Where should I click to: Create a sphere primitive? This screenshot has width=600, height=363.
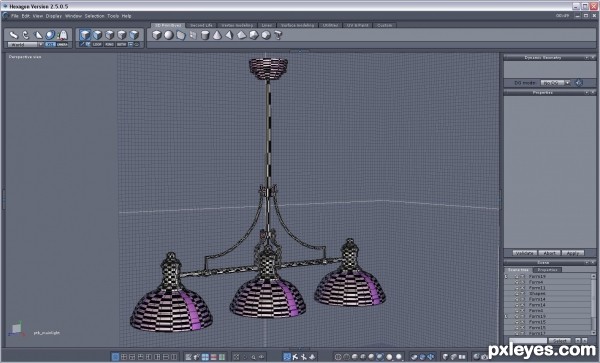(169, 35)
